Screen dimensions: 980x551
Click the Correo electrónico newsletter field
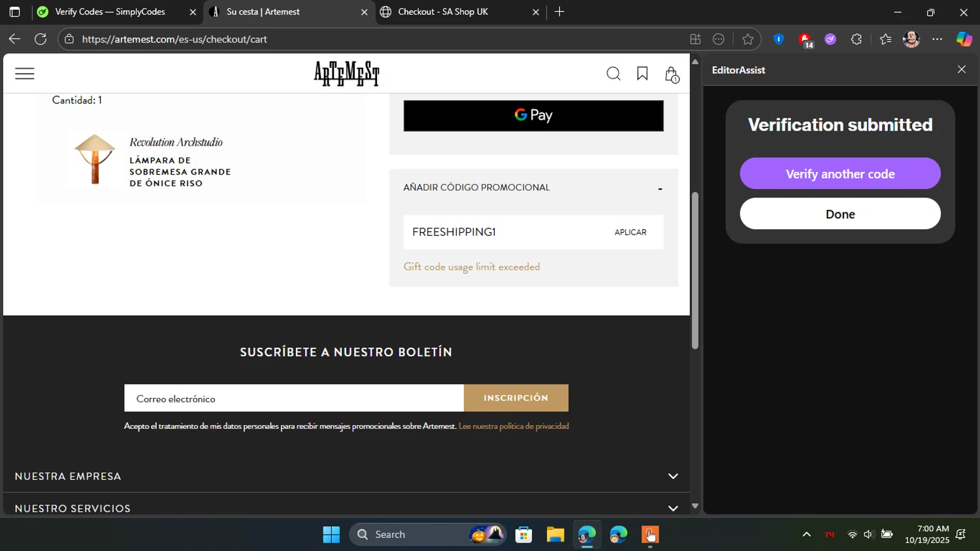[x=294, y=398]
